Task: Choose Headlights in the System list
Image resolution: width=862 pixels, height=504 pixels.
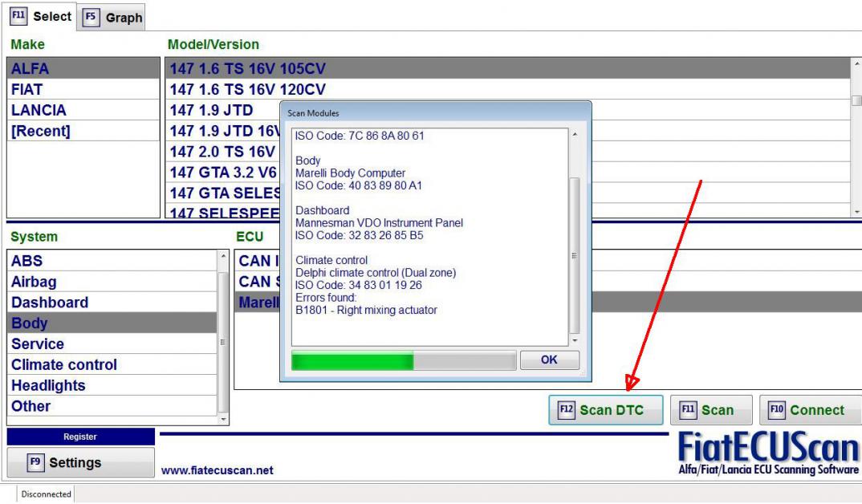Action: click(x=112, y=385)
